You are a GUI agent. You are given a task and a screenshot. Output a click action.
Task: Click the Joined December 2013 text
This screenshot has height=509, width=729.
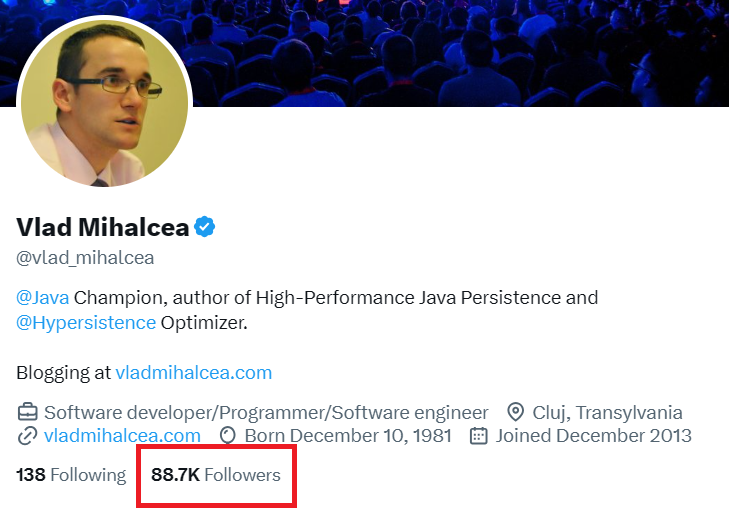pyautogui.click(x=593, y=436)
